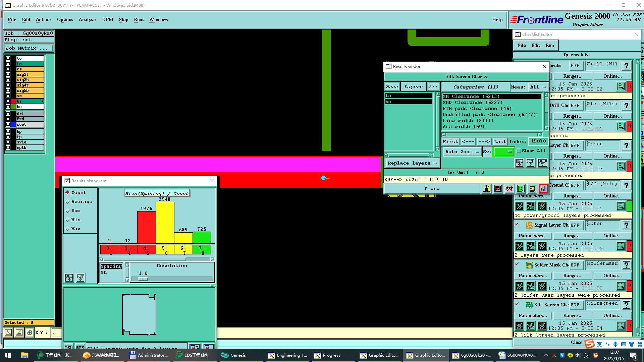Click Last button in Results viewer
Viewport: 644px width, 362px height.
pos(500,142)
